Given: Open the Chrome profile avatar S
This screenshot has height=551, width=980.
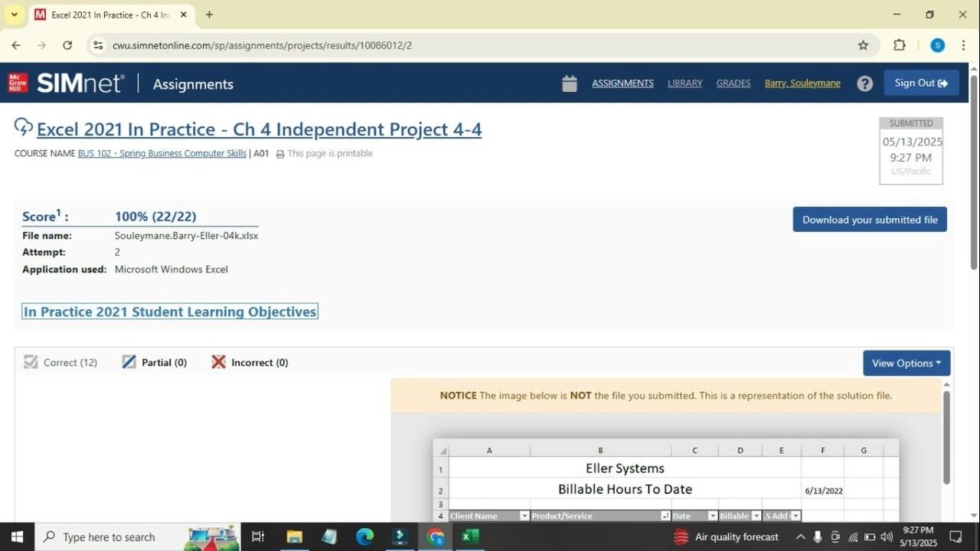Looking at the screenshot, I should point(937,45).
